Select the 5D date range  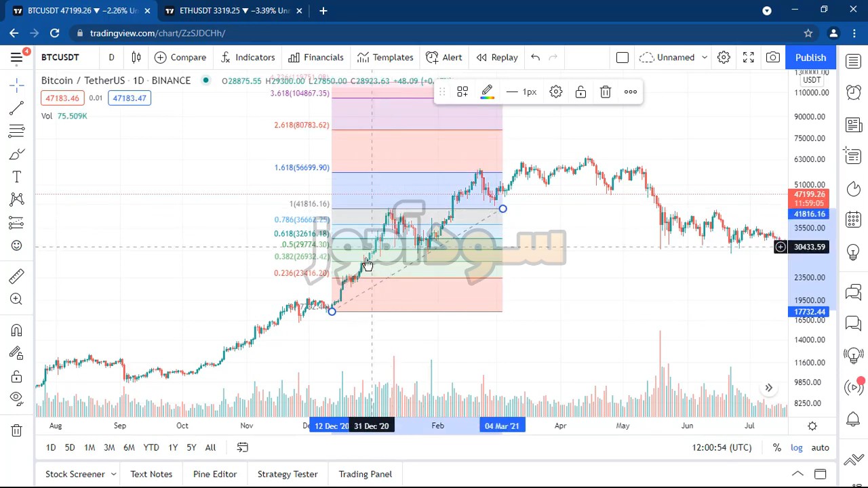70,447
